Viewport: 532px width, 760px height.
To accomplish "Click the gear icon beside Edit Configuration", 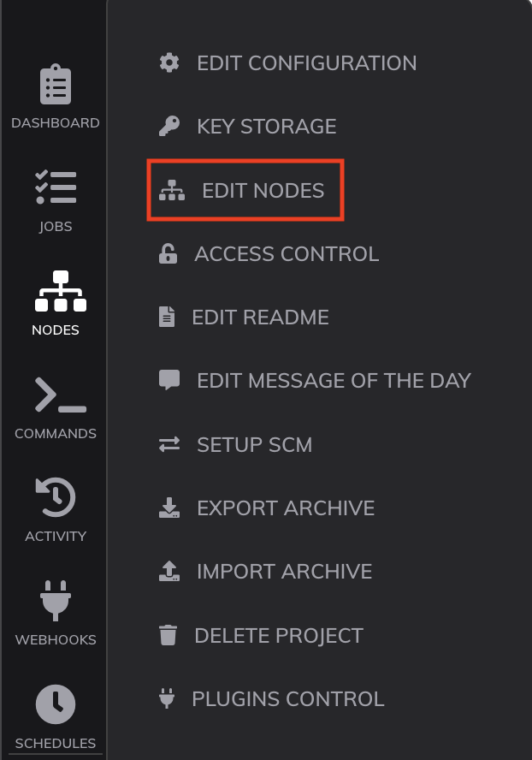I will (x=169, y=63).
